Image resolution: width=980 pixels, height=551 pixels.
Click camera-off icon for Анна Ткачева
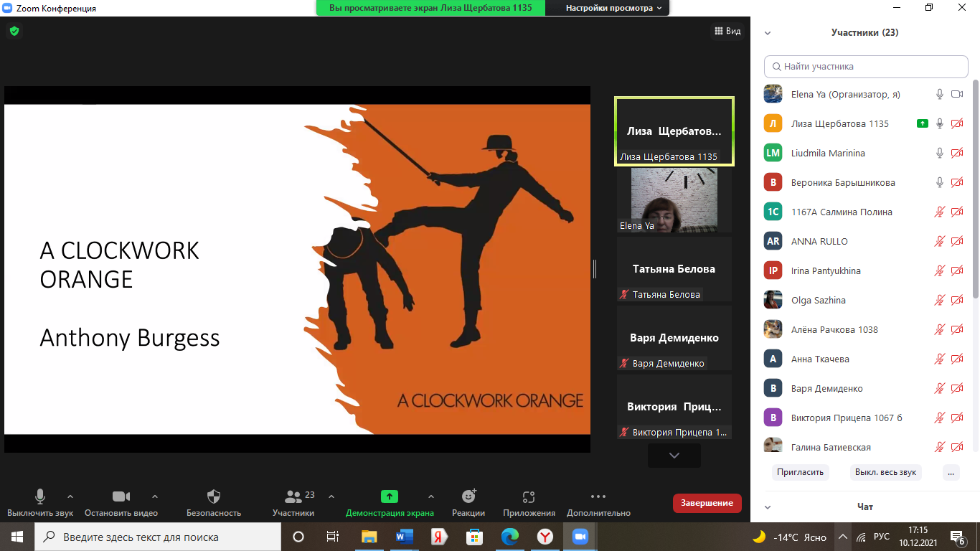957,359
